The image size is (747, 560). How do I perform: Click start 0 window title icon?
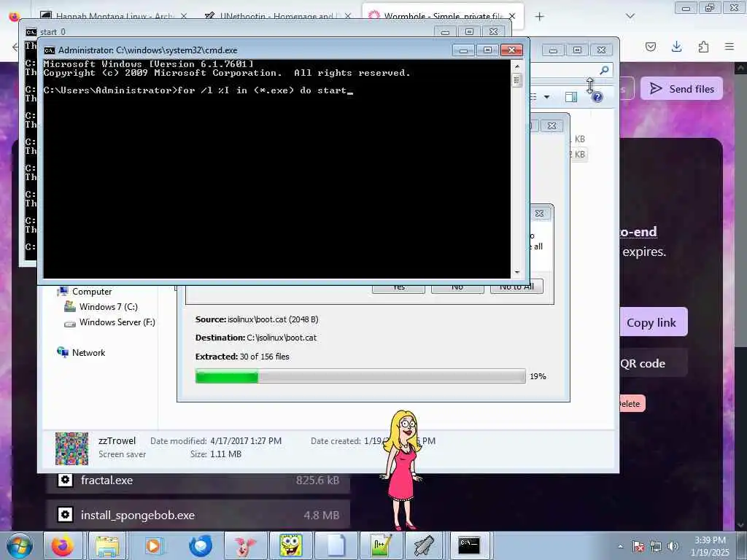pos(31,32)
